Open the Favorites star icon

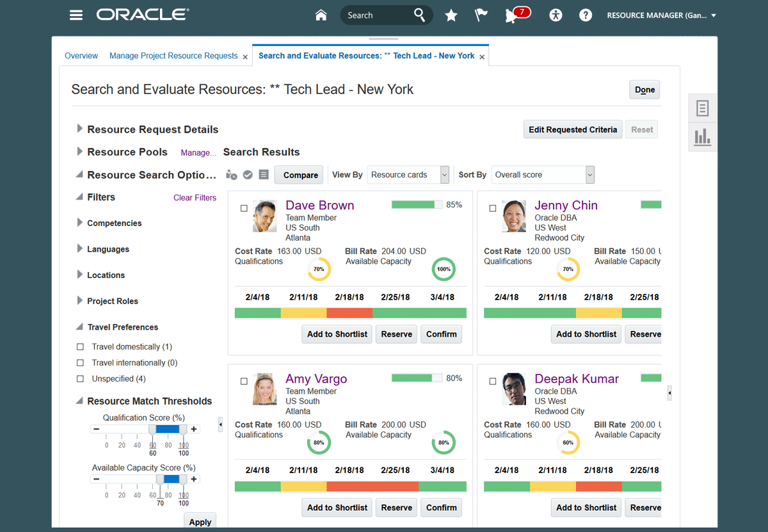click(451, 15)
